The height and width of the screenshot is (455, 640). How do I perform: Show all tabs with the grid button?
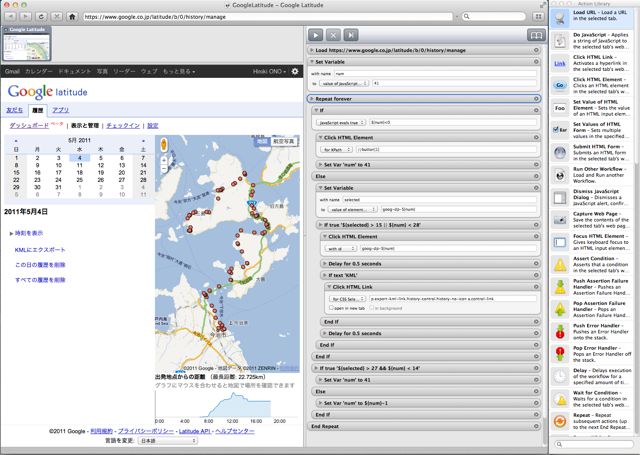click(x=539, y=16)
